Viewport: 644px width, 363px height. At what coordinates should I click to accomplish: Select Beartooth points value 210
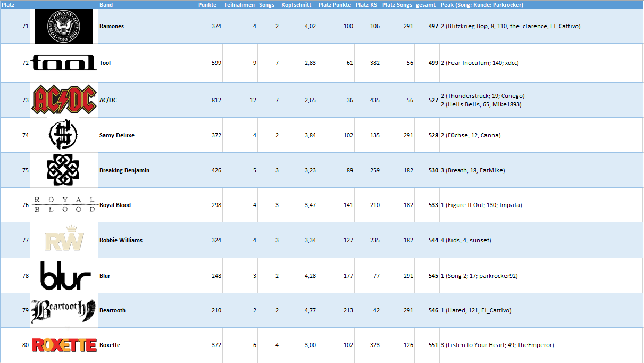point(216,310)
